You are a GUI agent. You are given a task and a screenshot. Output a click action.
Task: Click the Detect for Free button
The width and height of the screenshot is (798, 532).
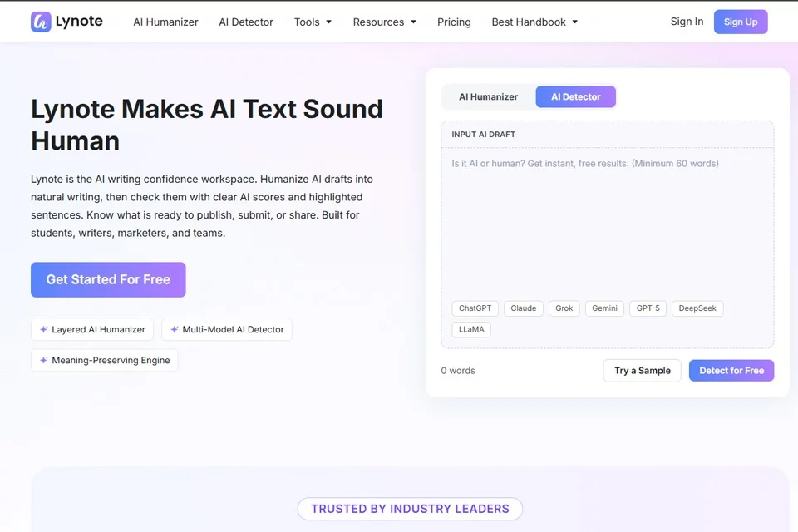click(x=731, y=371)
